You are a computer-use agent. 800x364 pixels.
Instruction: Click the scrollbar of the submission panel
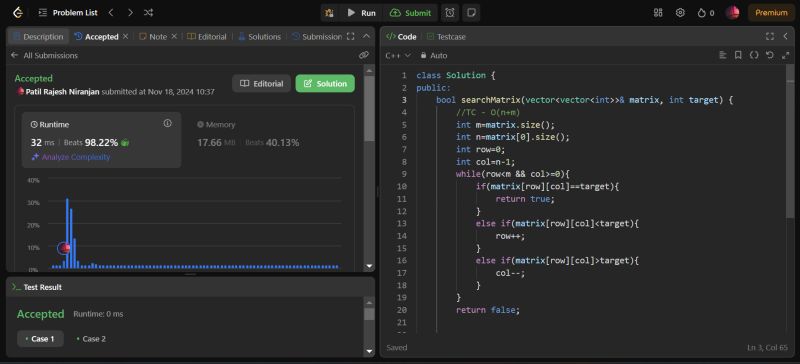pyautogui.click(x=369, y=109)
